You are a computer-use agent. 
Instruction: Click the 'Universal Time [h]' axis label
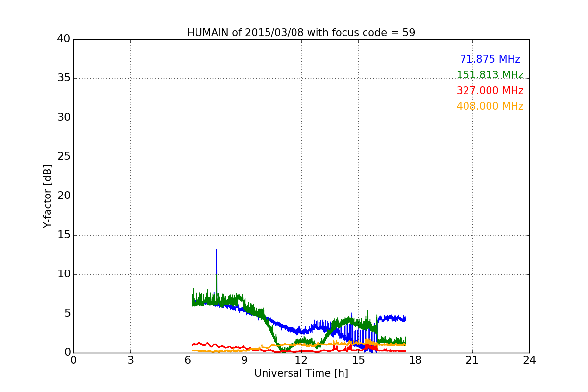coord(301,373)
